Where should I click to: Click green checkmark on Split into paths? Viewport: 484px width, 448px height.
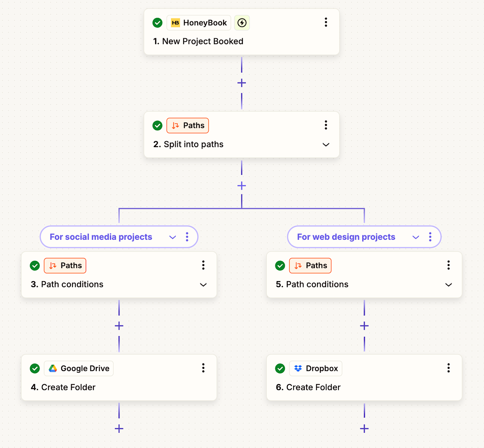(157, 125)
